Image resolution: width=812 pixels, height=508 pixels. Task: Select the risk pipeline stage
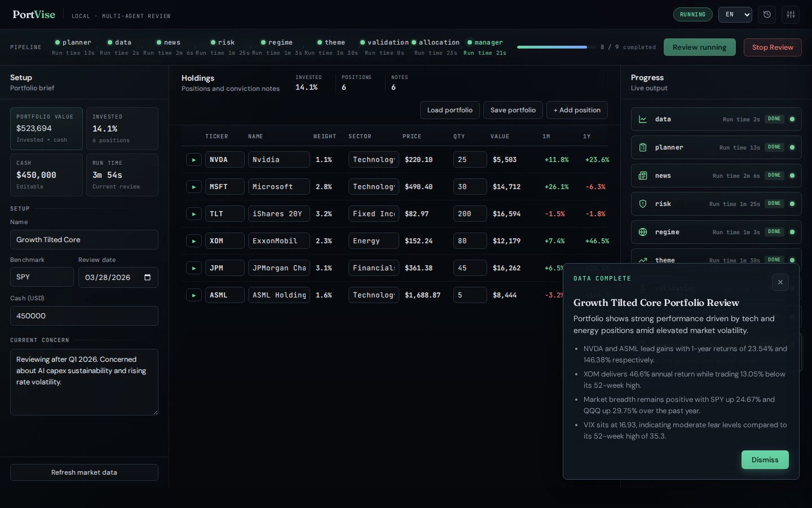coord(222,47)
